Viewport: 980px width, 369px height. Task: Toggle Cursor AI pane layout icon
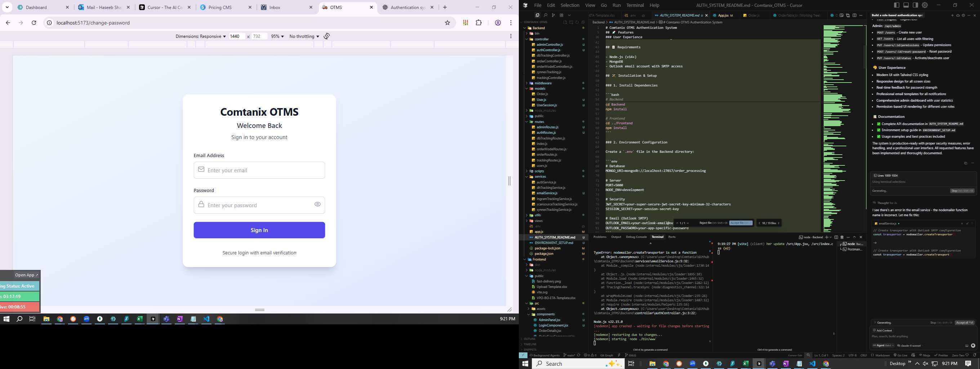(x=915, y=5)
